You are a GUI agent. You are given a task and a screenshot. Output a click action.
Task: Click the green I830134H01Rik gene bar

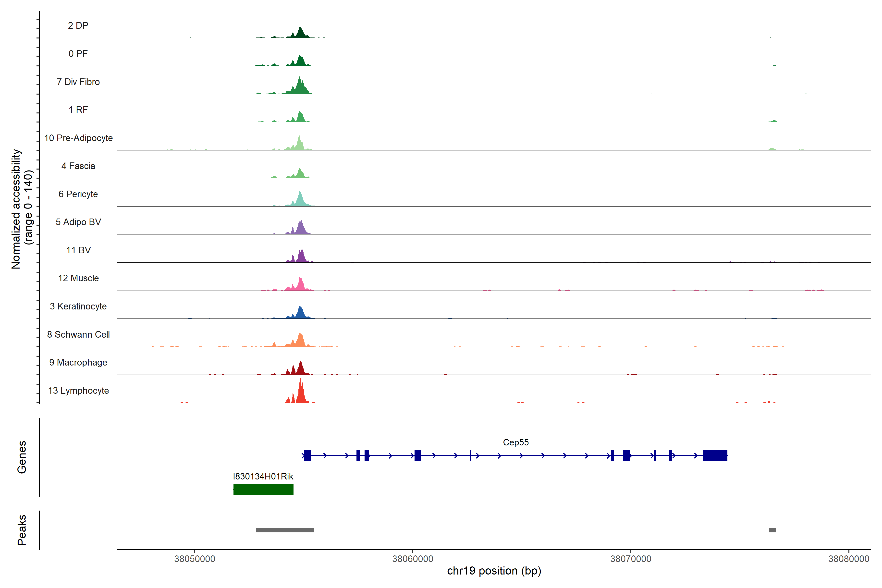(263, 489)
